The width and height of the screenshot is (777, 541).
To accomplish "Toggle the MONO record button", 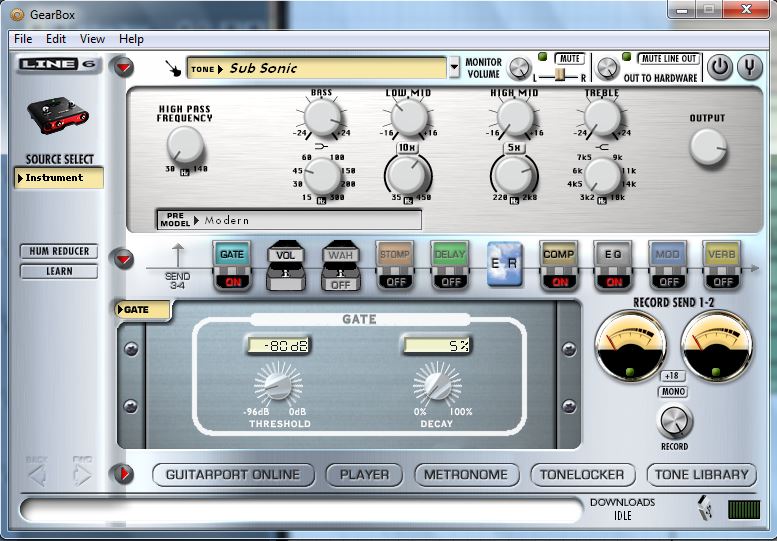I will click(x=673, y=392).
